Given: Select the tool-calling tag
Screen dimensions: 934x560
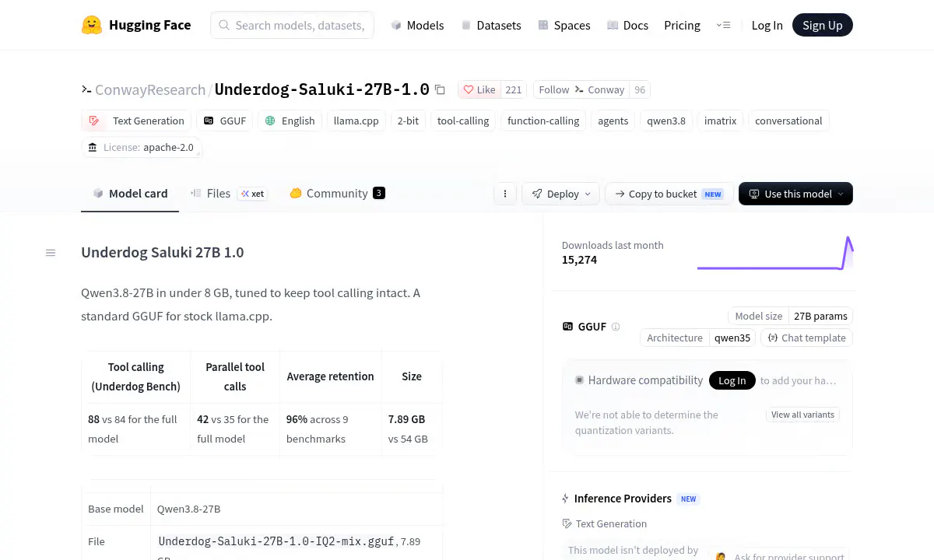Looking at the screenshot, I should [x=463, y=121].
